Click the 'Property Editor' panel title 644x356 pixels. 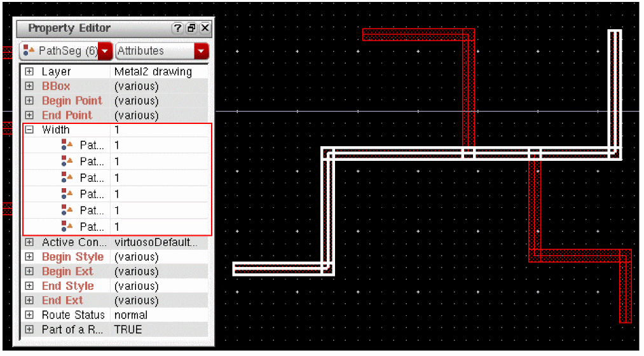pos(69,28)
